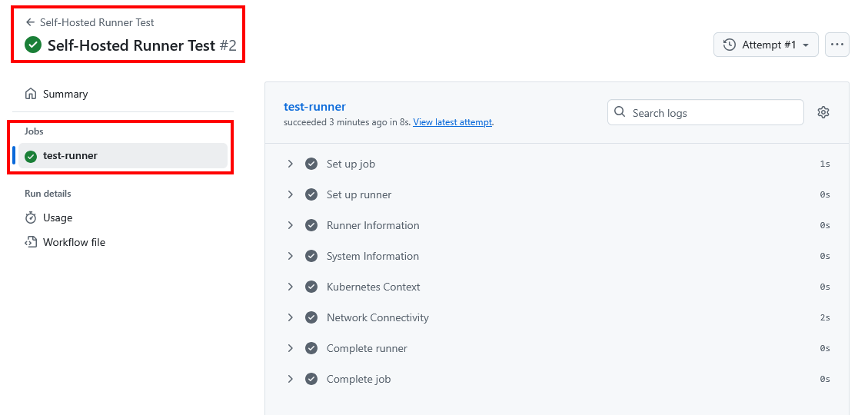The height and width of the screenshot is (415, 868).
Task: Open the log settings gear icon
Action: 823,112
